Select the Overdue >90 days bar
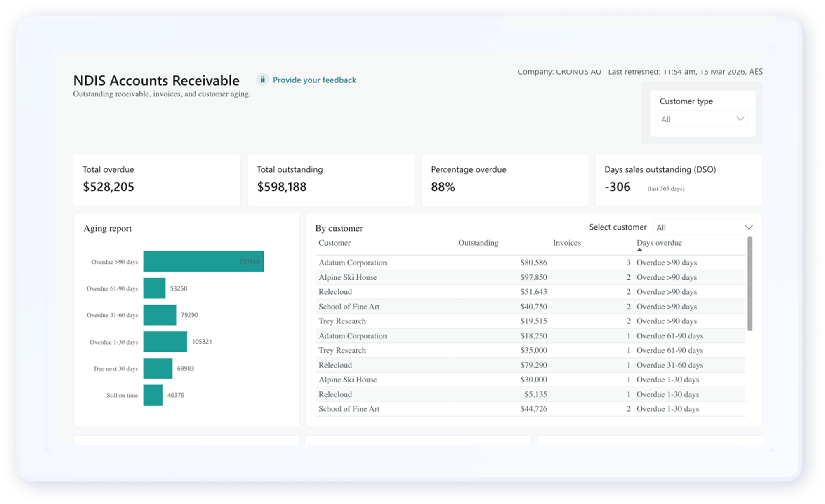 (x=203, y=261)
